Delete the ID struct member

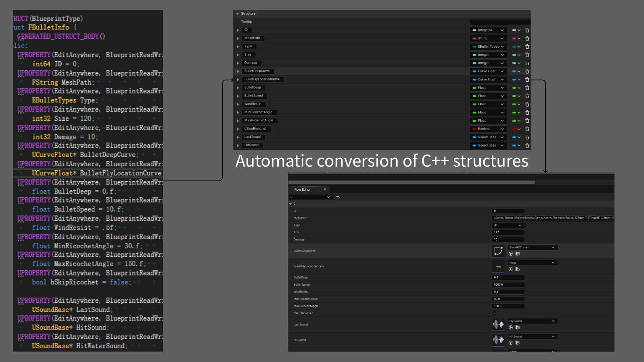click(527, 30)
